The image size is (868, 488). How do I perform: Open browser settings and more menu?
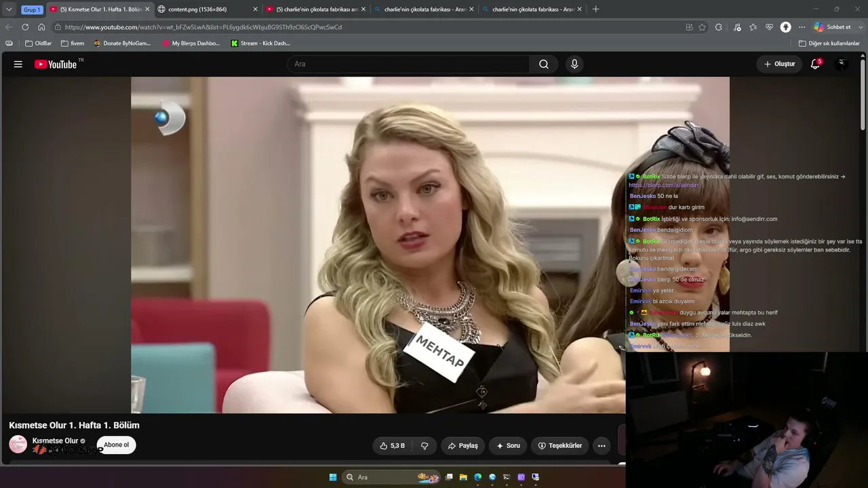tap(802, 27)
